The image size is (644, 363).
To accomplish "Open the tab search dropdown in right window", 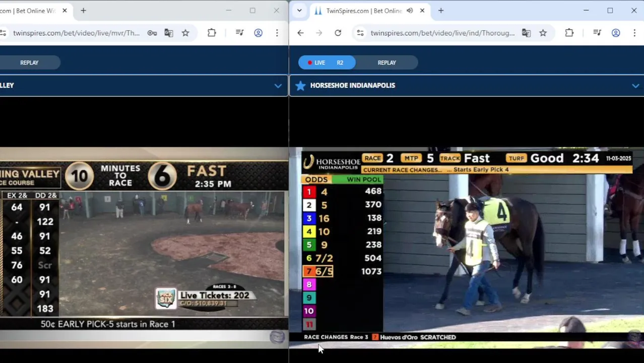I will [299, 11].
